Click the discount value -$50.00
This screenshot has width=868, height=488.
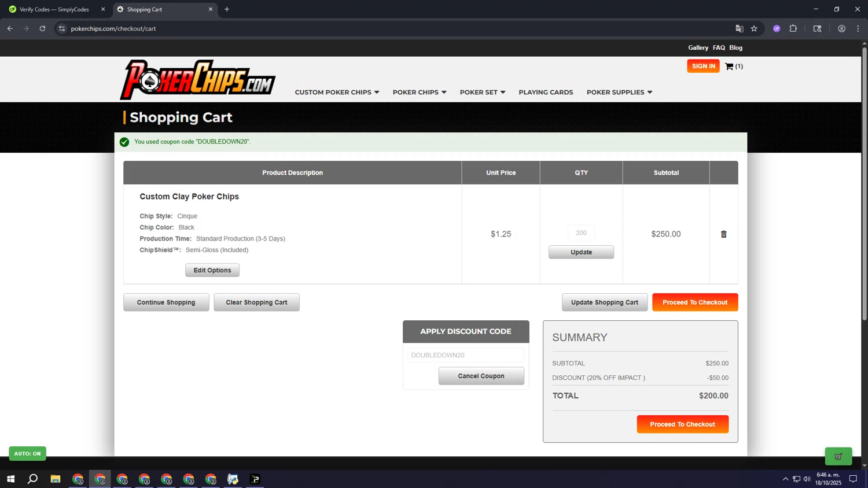[x=718, y=378]
